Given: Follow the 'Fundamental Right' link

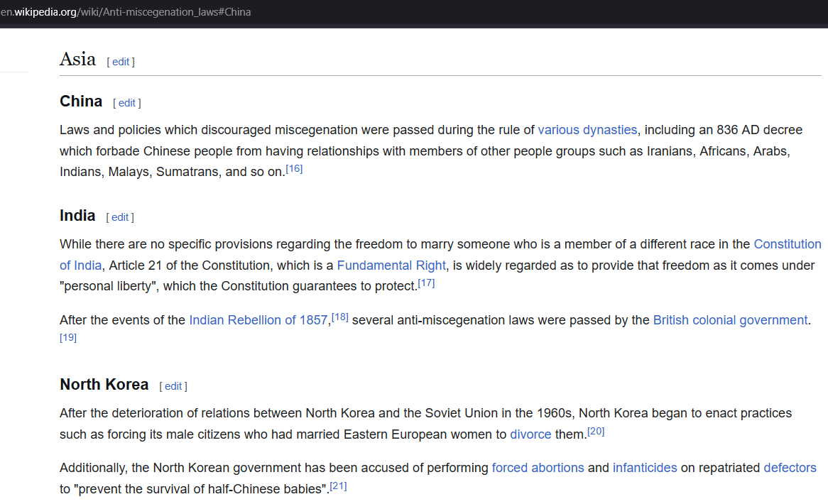Looking at the screenshot, I should (391, 265).
